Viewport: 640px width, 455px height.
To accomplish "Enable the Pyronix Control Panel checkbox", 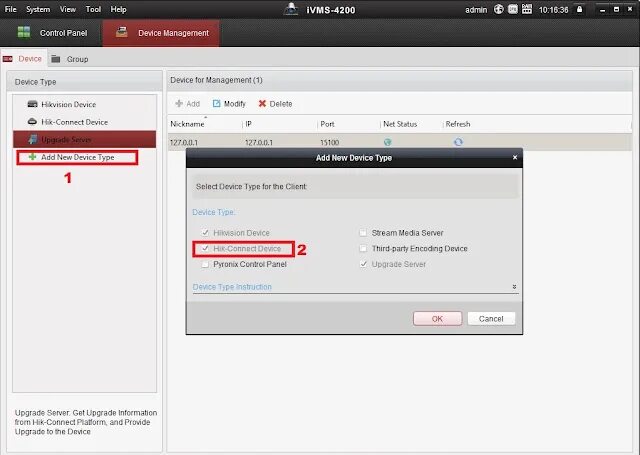I will pyautogui.click(x=205, y=264).
